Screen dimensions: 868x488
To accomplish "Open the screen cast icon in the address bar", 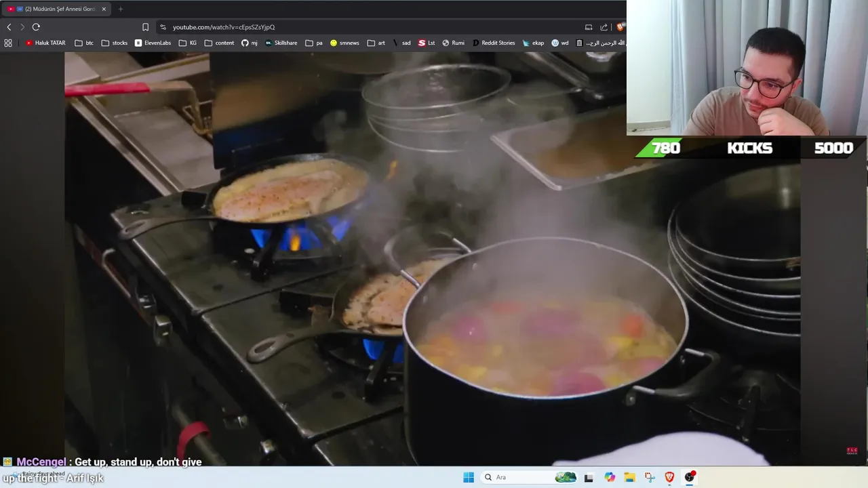I will point(589,27).
